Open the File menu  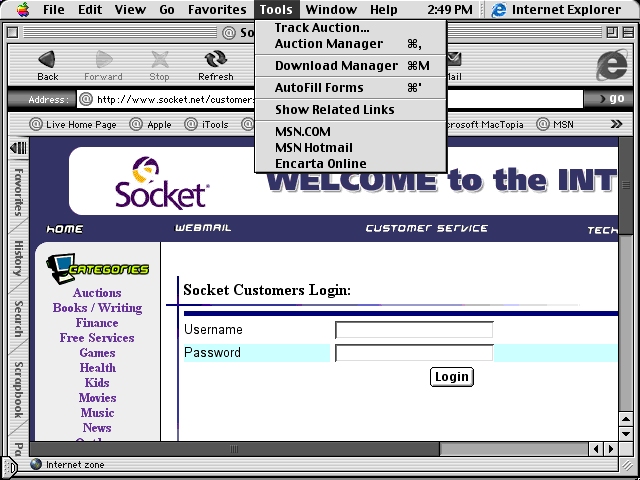coord(53,9)
